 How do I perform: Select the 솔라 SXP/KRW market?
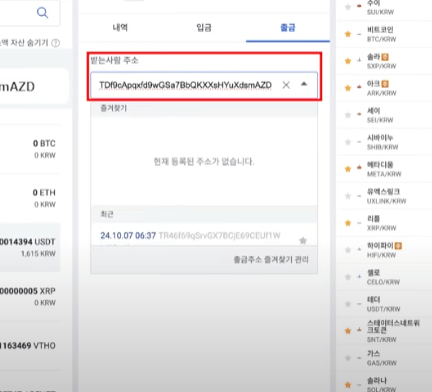[384, 61]
